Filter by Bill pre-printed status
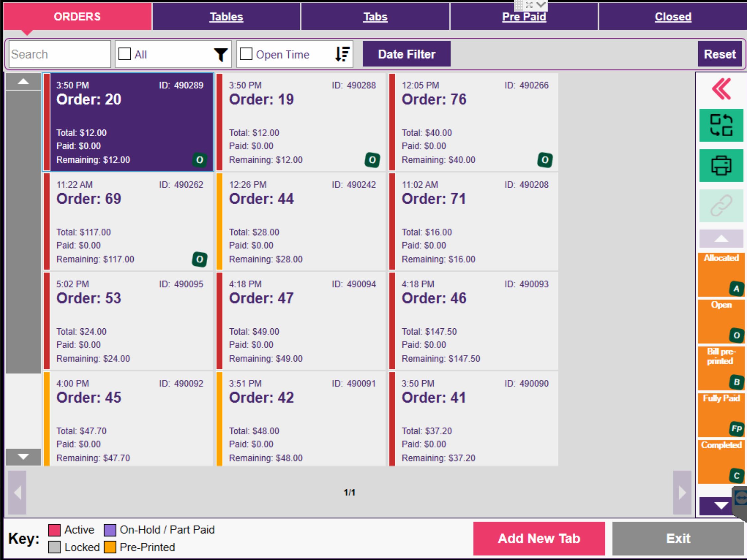The height and width of the screenshot is (560, 747). (721, 368)
